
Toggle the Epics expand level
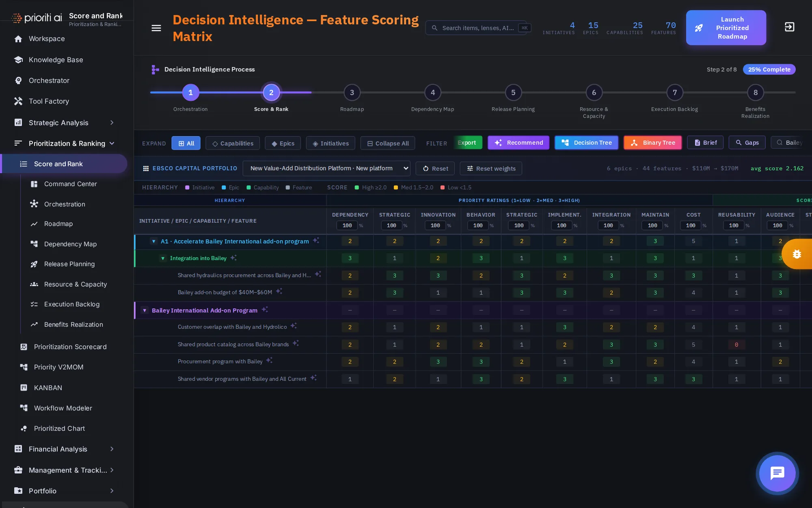283,143
